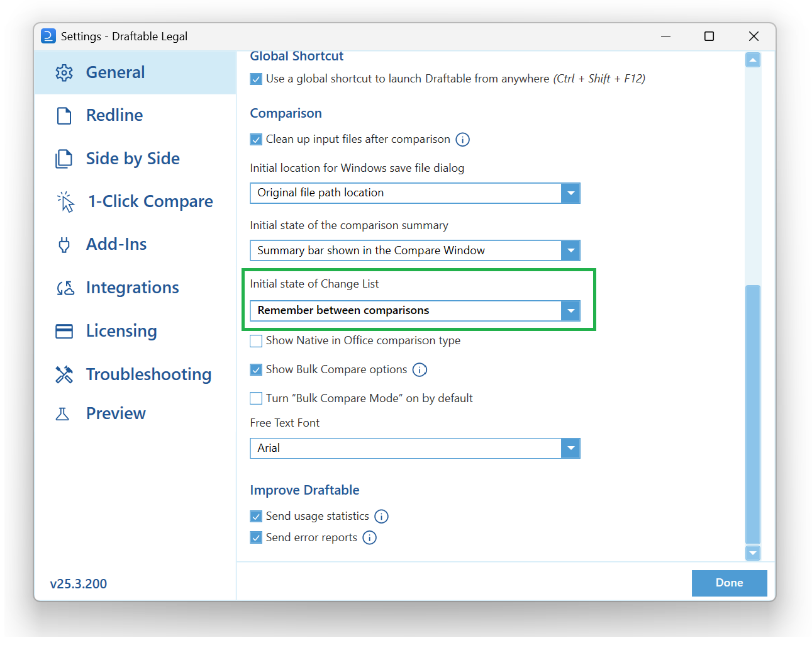Screen dimensions: 812x645
Task: Click the scrollbar down arrow
Action: click(x=753, y=553)
